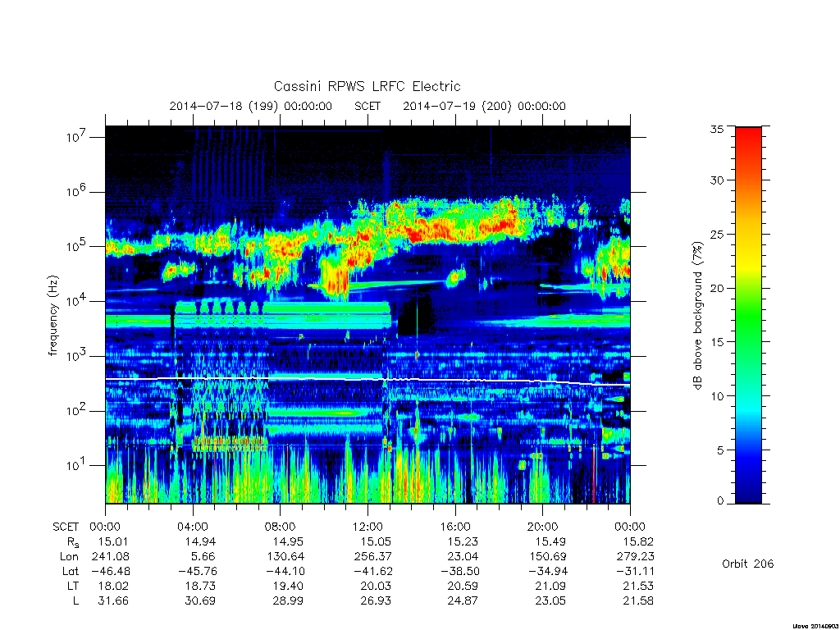Click the color bar tick label '10'
The width and height of the screenshot is (840, 630).
(717, 396)
